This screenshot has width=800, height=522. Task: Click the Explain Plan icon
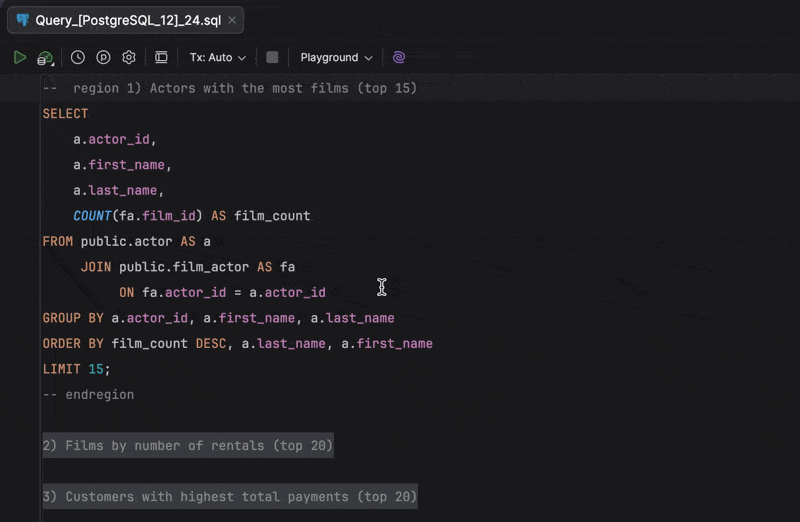46,58
